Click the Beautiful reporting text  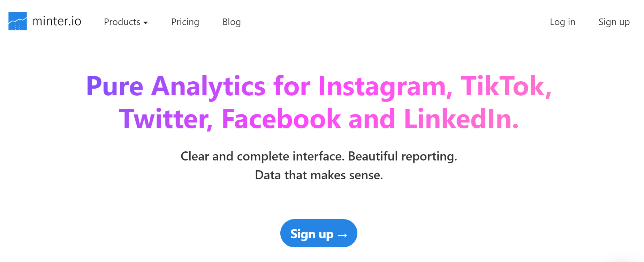click(403, 156)
